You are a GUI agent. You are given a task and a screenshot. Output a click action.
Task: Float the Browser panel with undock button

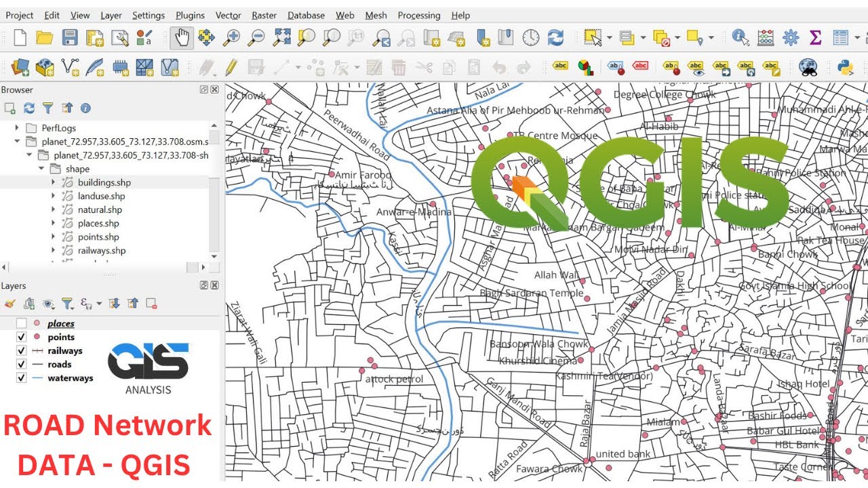204,89
